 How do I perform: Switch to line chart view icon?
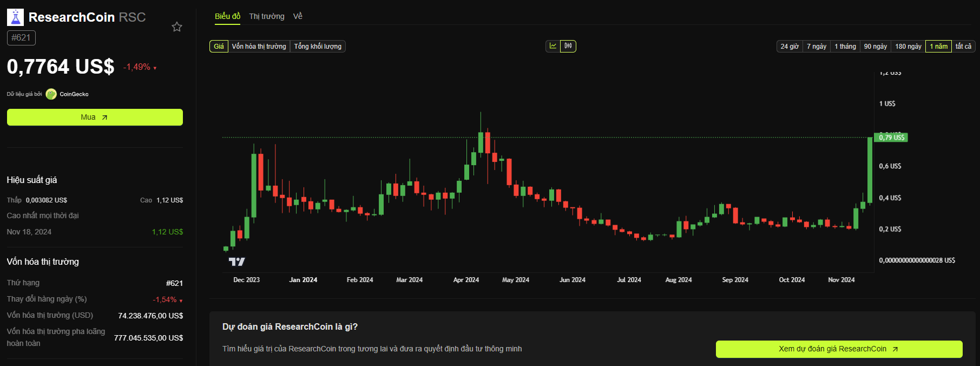pyautogui.click(x=553, y=46)
